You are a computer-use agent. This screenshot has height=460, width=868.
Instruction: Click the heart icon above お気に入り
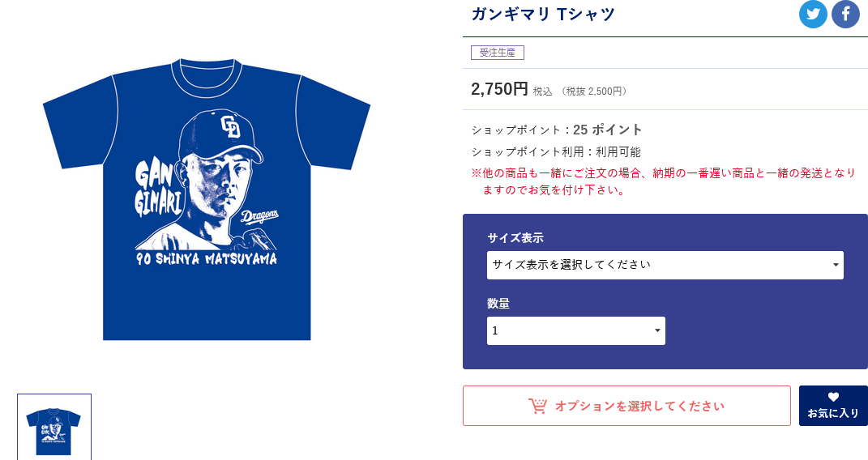[x=833, y=397]
